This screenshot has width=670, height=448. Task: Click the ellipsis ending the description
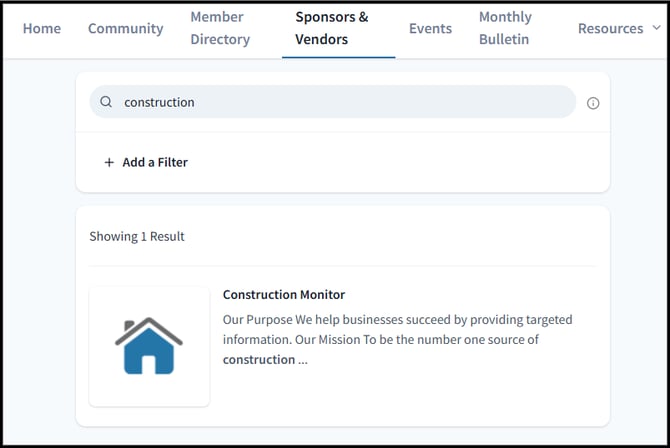coord(303,360)
